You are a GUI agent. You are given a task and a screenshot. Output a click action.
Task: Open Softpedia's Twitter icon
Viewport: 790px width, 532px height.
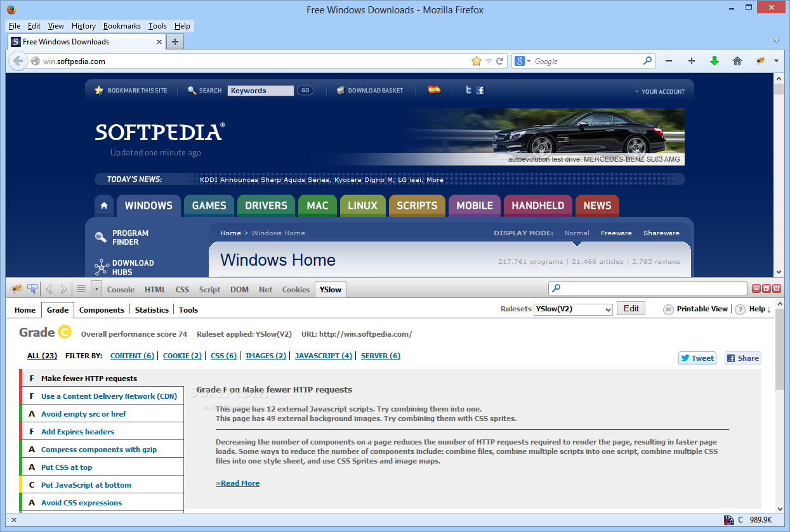[x=468, y=90]
